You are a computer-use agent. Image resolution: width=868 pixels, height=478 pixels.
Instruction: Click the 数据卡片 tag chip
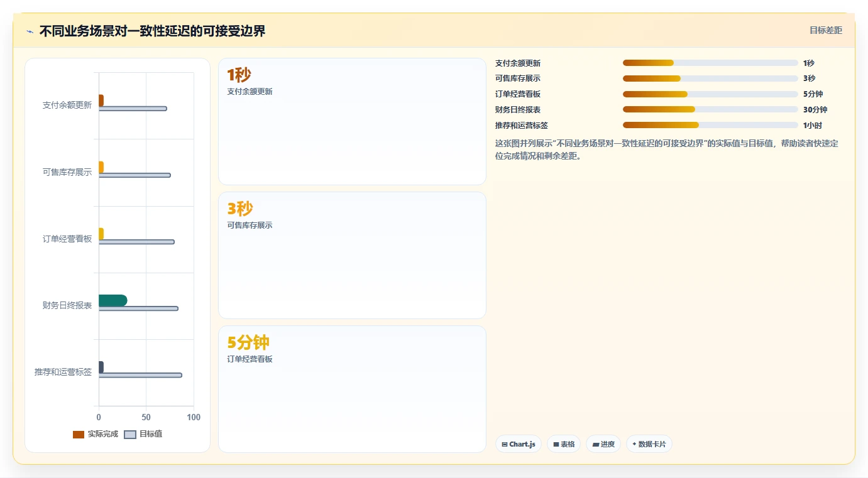click(x=649, y=444)
